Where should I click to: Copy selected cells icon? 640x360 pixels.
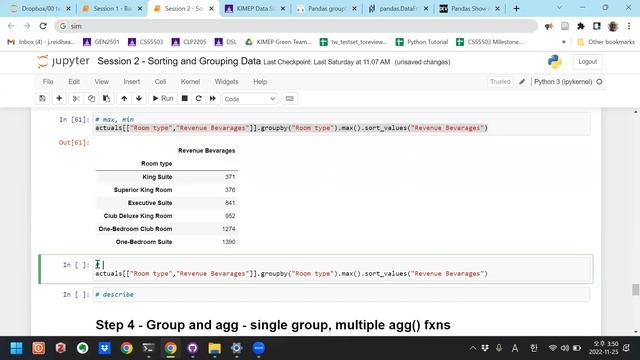point(91,99)
